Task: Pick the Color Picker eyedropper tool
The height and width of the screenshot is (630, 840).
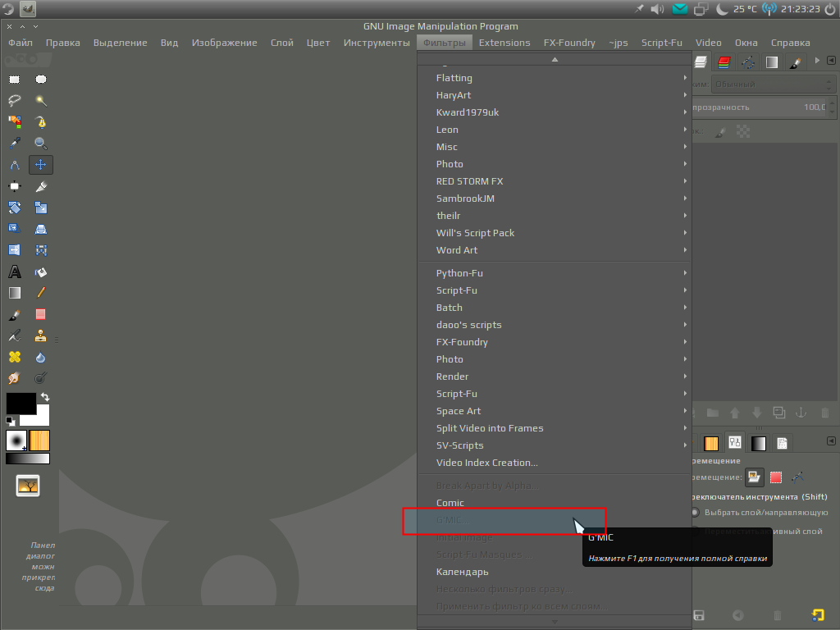Action: [x=15, y=144]
